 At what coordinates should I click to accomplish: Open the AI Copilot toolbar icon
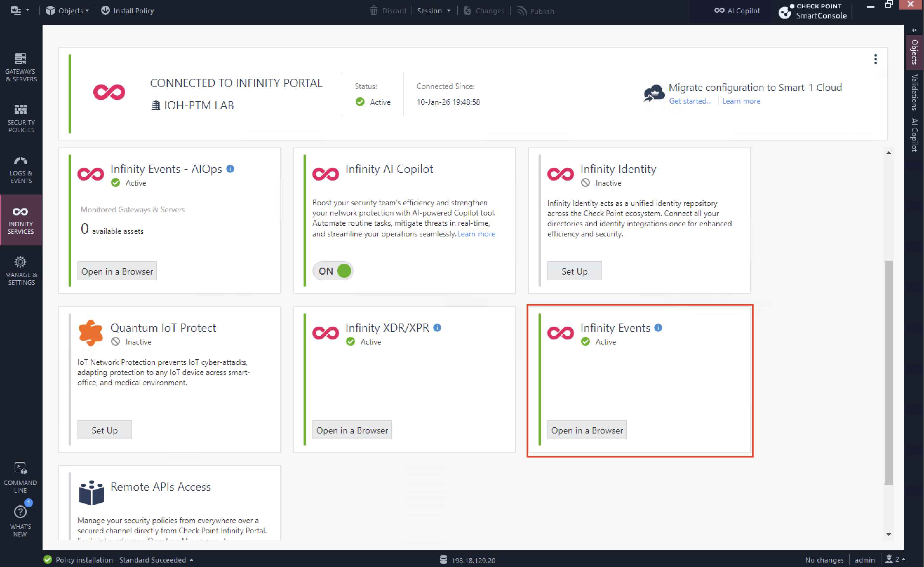[x=737, y=11]
